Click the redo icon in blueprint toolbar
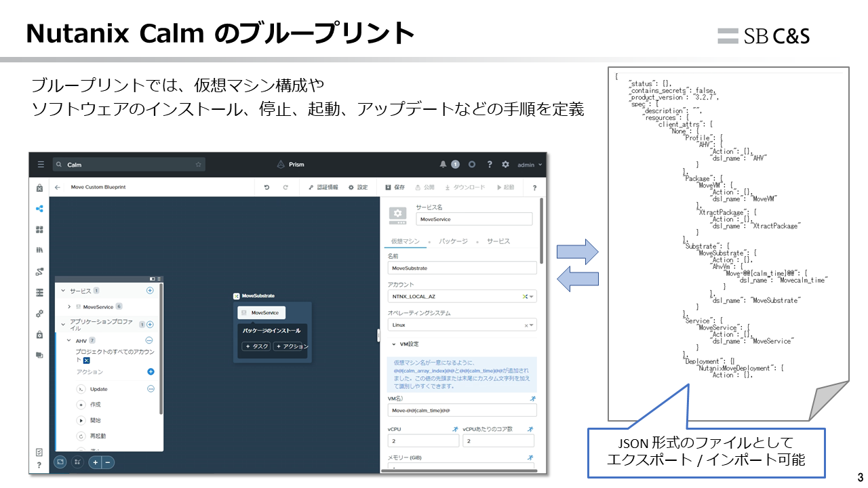Screen dimensions: 868x488 coord(285,187)
